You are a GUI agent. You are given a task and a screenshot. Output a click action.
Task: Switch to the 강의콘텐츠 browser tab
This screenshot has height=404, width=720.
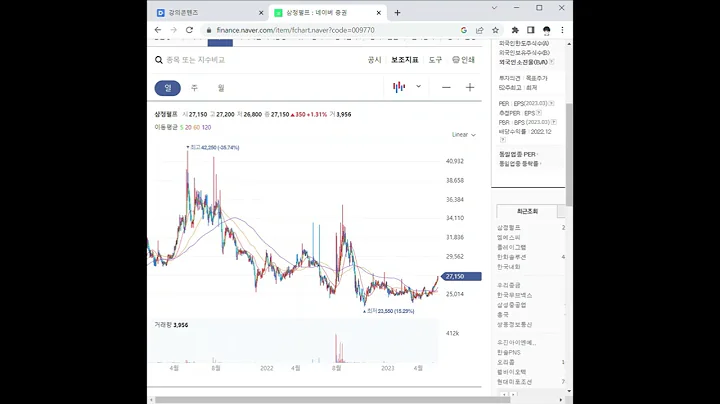click(x=210, y=13)
